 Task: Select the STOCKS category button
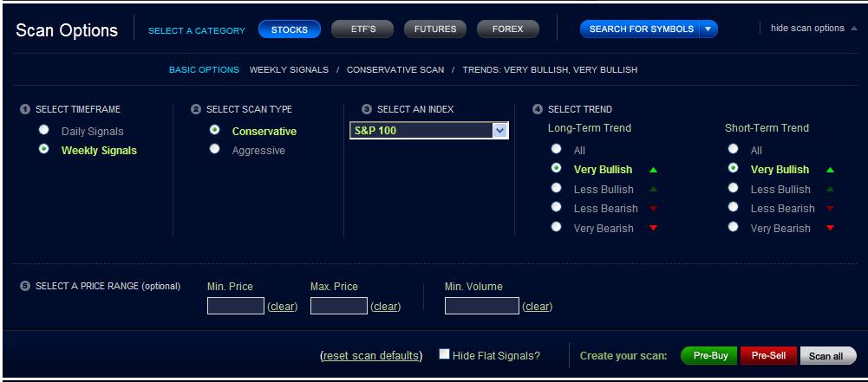[x=290, y=29]
